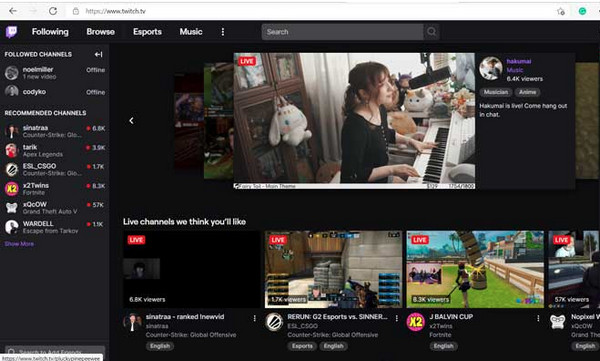Open the Following tab

coord(50,32)
